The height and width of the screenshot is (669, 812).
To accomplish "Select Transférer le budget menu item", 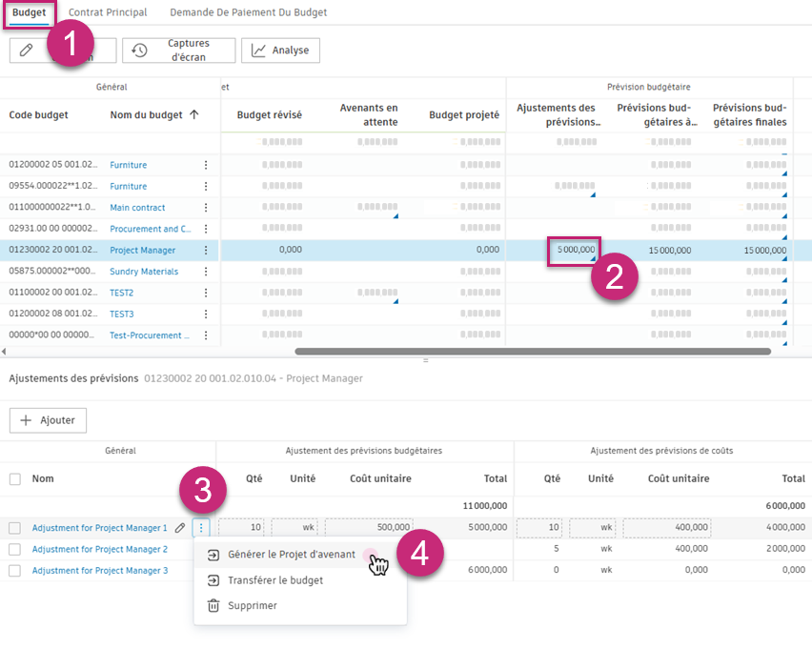I will (x=275, y=580).
